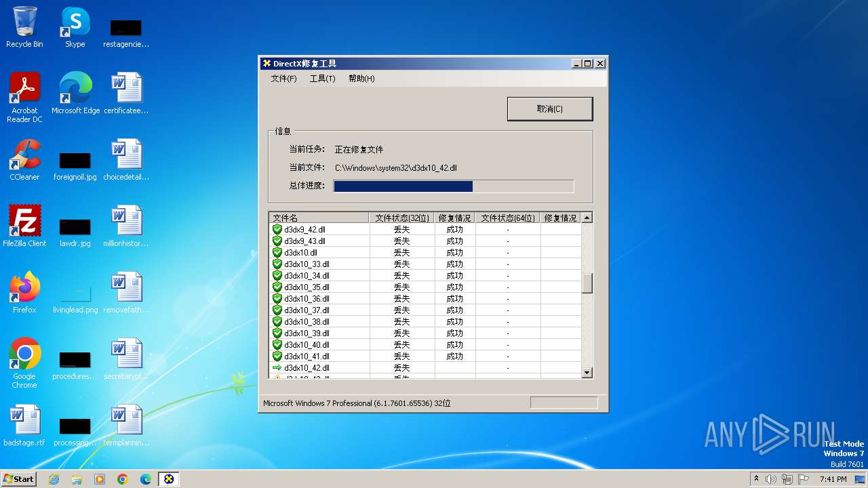Open FileZilla Client desktop shortcut
This screenshot has width=868, height=488.
click(x=24, y=226)
